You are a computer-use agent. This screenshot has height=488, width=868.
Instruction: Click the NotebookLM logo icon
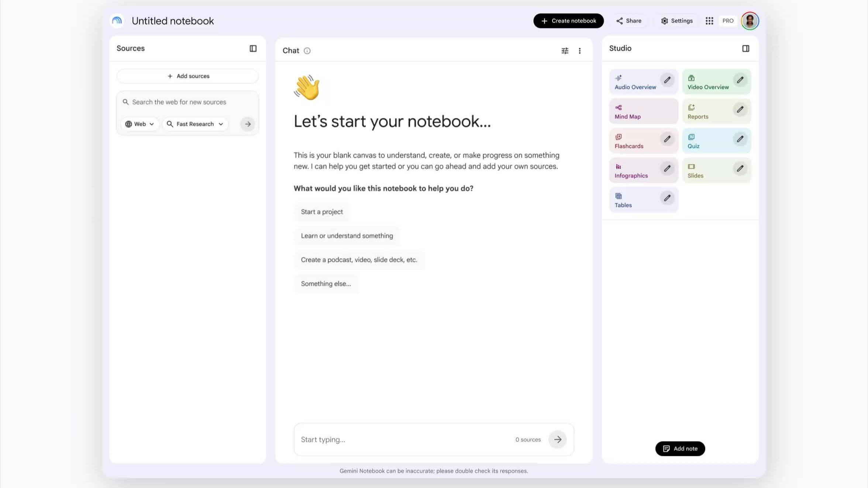point(117,21)
